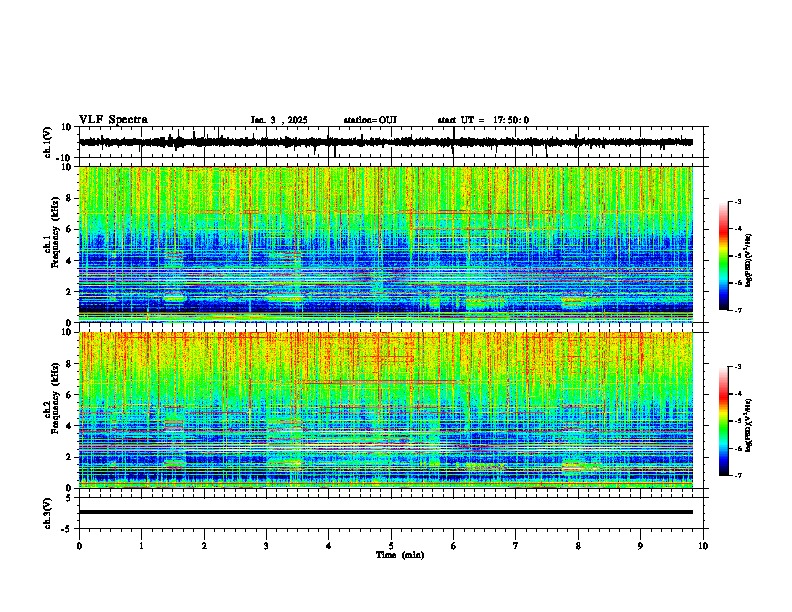This screenshot has width=792, height=612.
Task: Click the ch.1(V) waveform trace panel
Action: [x=391, y=142]
